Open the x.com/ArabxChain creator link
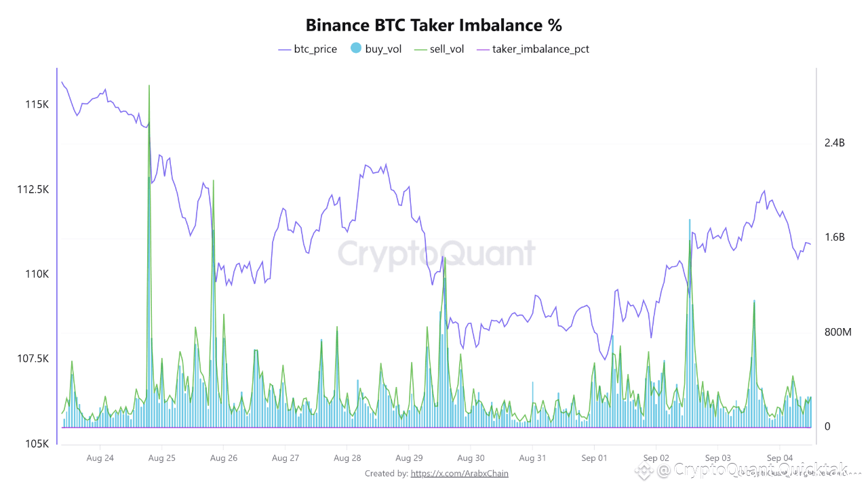868x488 pixels. (459, 473)
